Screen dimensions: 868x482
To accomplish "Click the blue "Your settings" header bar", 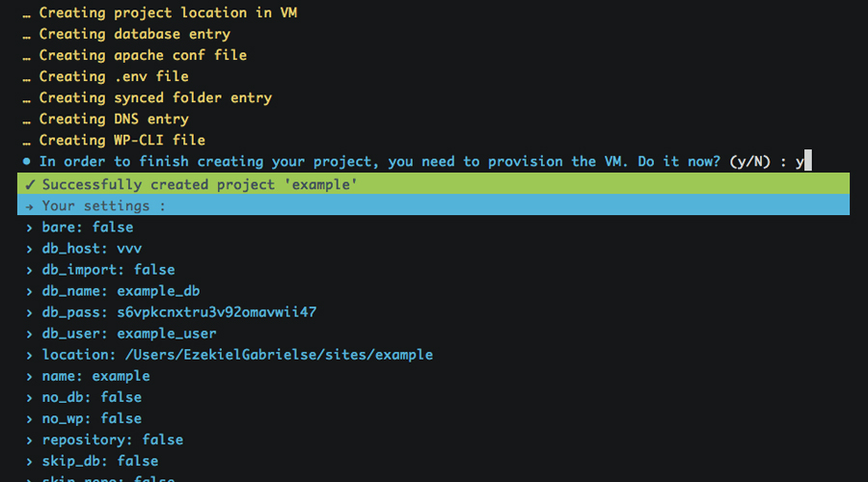I will tap(434, 205).
